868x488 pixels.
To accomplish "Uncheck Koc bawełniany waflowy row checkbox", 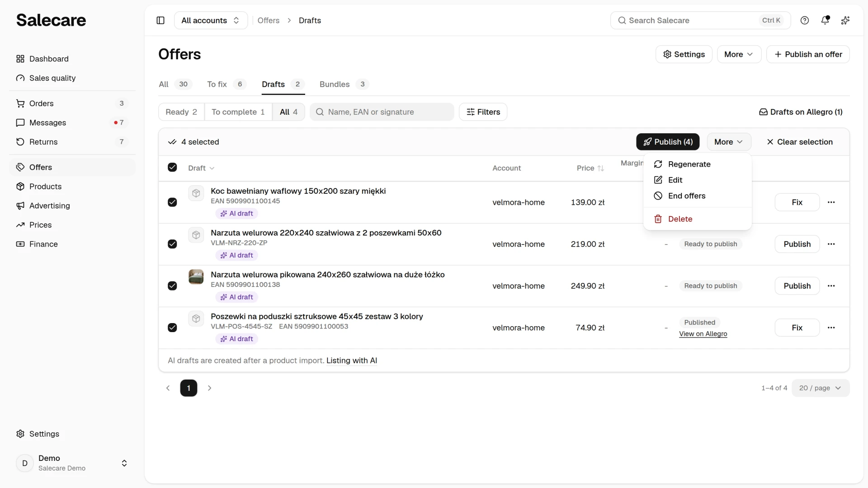I will click(x=172, y=202).
